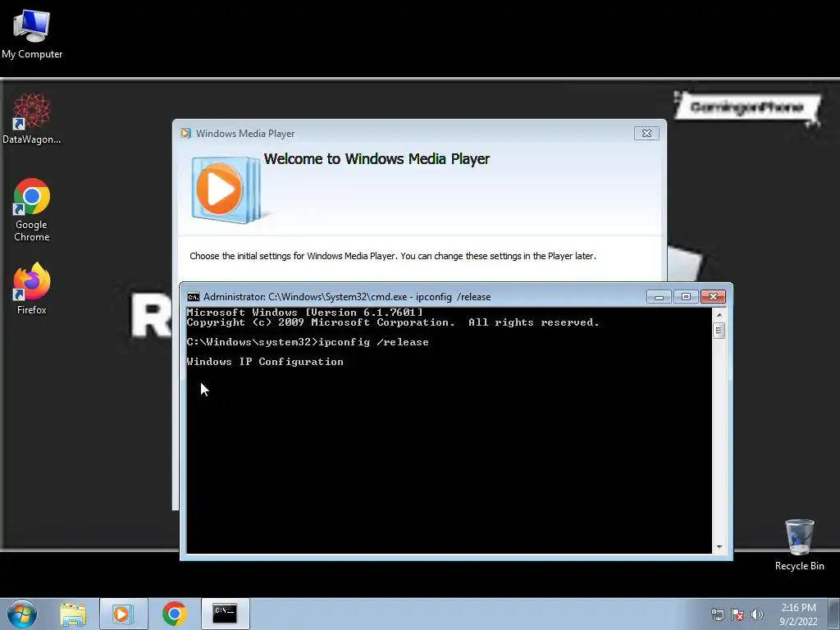Click the cmd.exe title bar text
The height and width of the screenshot is (630, 840).
tap(347, 297)
